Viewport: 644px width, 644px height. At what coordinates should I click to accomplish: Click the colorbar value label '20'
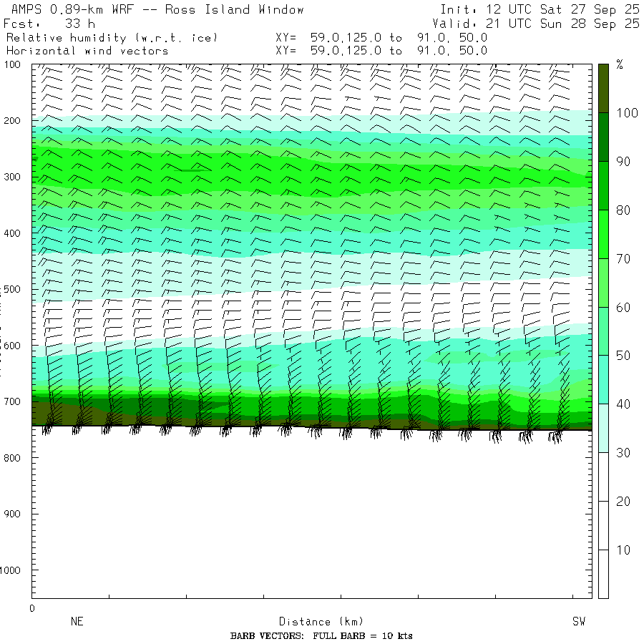[623, 501]
